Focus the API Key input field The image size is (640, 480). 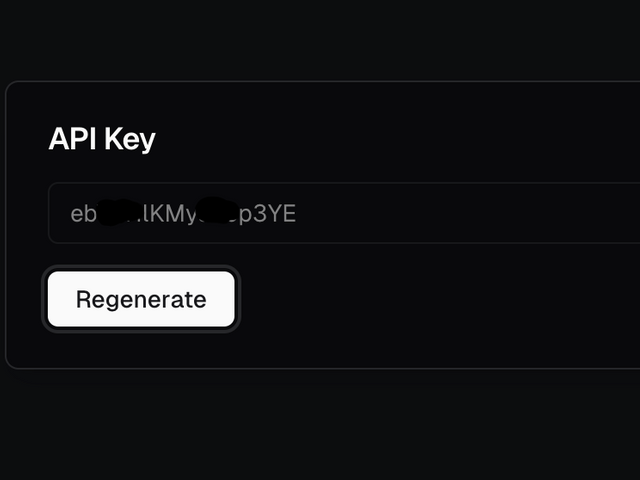click(344, 213)
